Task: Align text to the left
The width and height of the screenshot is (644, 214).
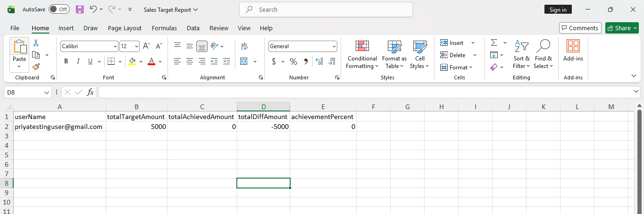Action: 177,61
